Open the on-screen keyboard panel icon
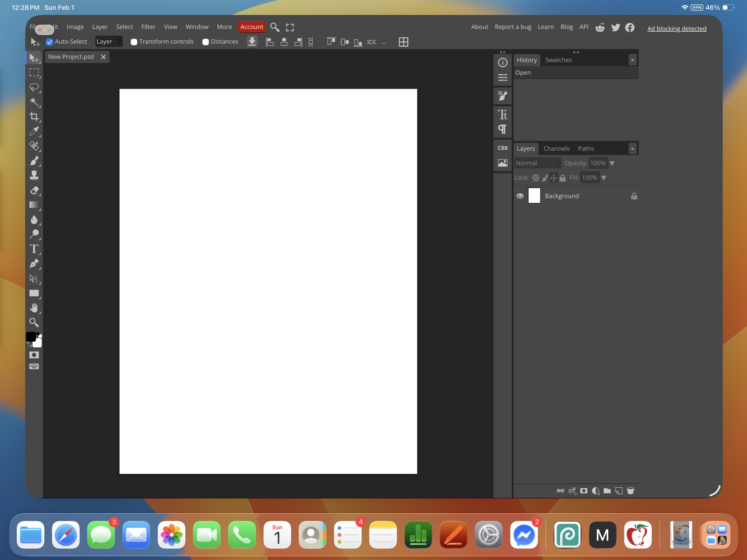 tap(34, 366)
